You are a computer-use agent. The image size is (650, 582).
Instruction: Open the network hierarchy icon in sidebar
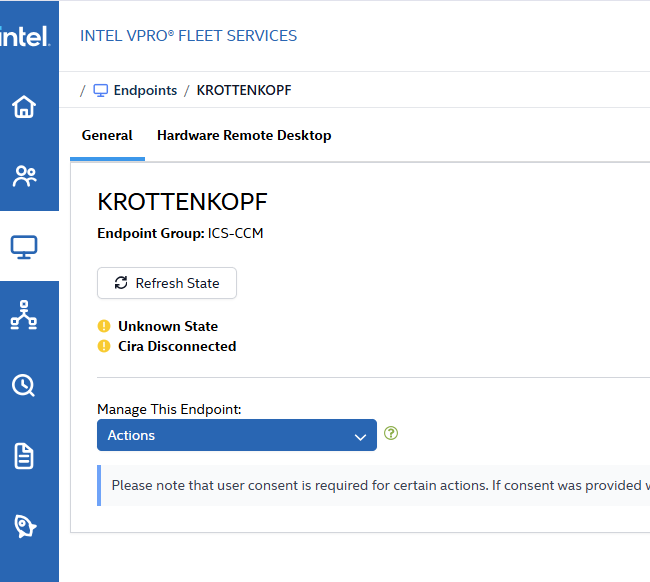tap(24, 315)
